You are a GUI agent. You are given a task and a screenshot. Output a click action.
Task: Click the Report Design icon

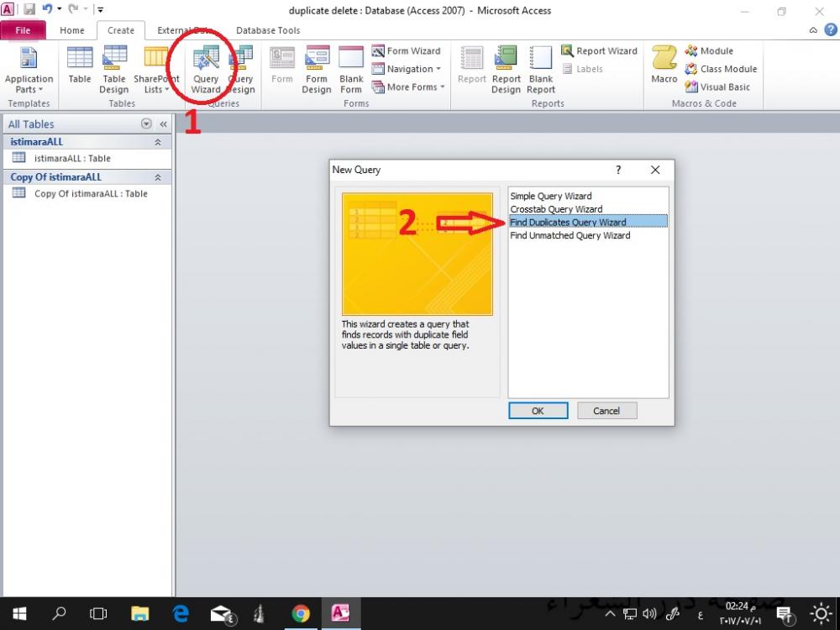tap(506, 71)
